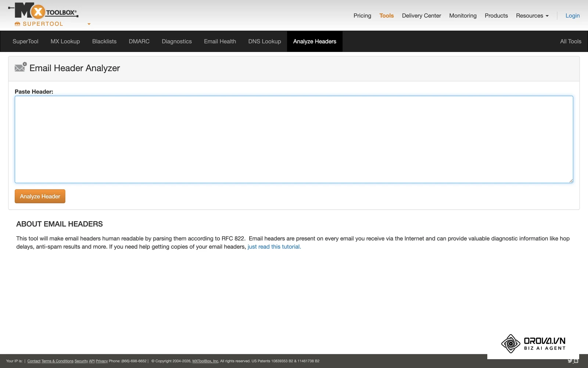Click the MxToolbox logo

click(43, 11)
